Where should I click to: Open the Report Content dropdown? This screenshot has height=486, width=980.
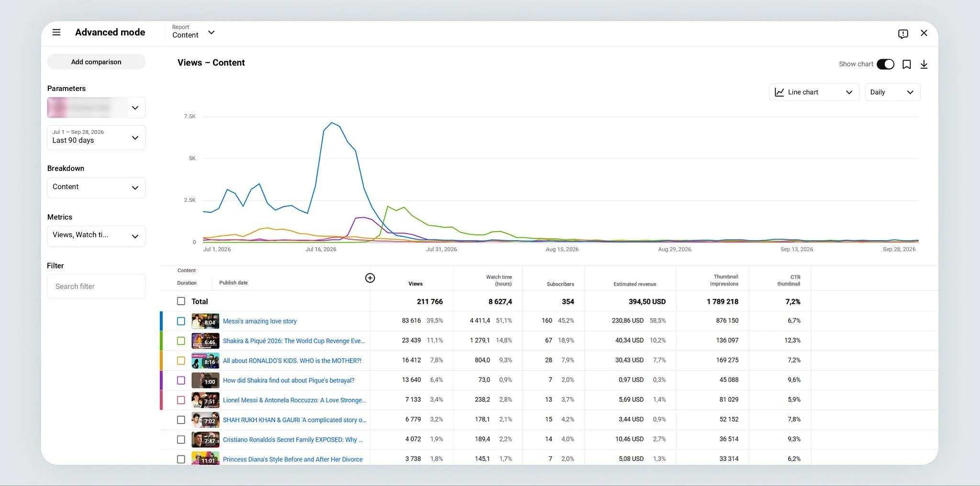pyautogui.click(x=193, y=32)
